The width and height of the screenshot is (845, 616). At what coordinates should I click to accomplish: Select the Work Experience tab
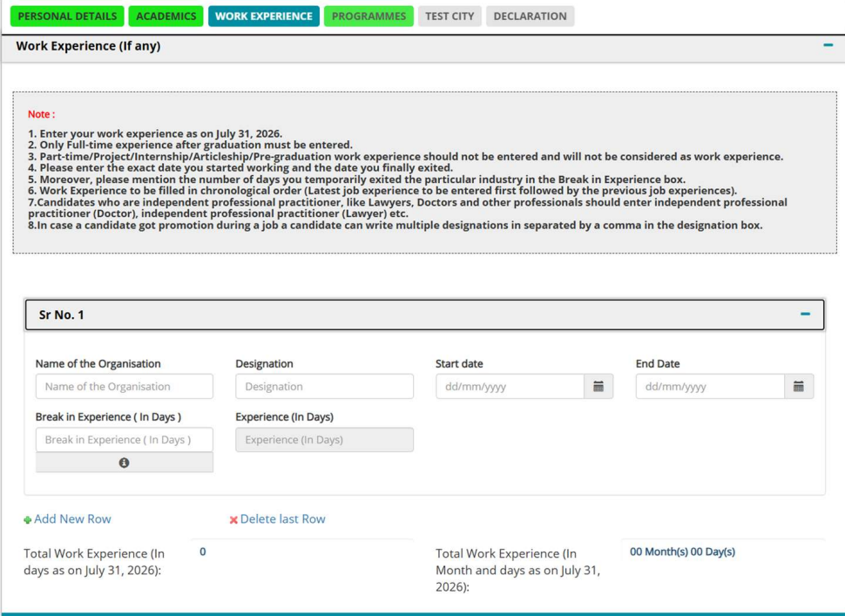(x=264, y=17)
